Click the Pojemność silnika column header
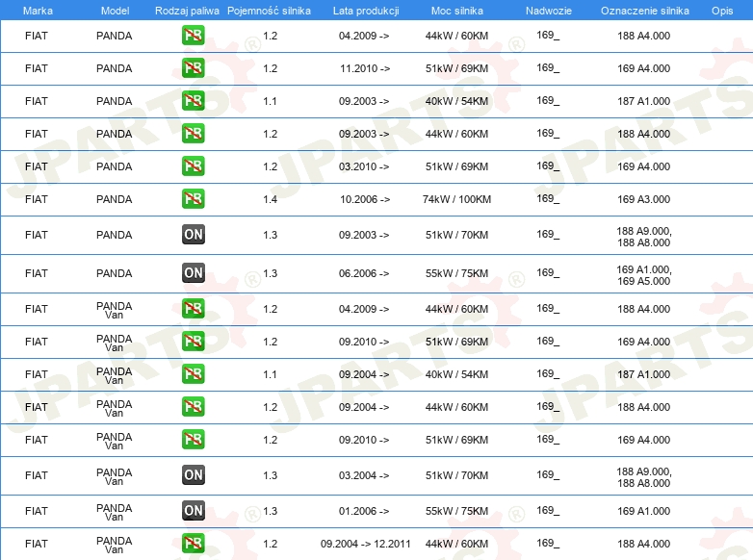This screenshot has width=753, height=560. [269, 11]
